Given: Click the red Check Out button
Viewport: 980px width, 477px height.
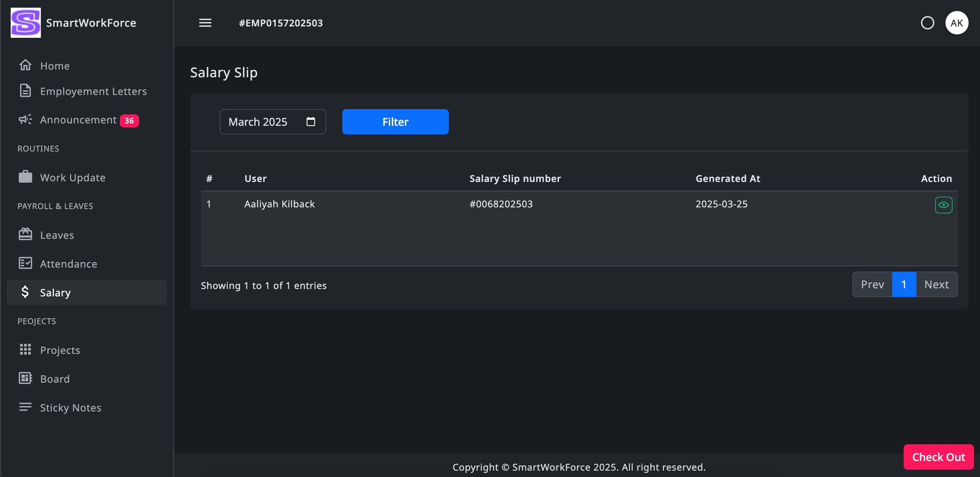Looking at the screenshot, I should point(938,457).
